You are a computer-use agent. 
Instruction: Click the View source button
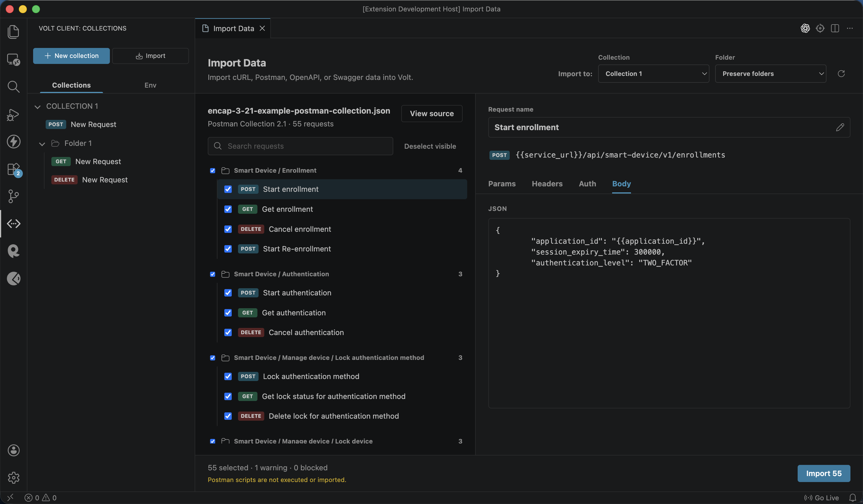point(432,113)
